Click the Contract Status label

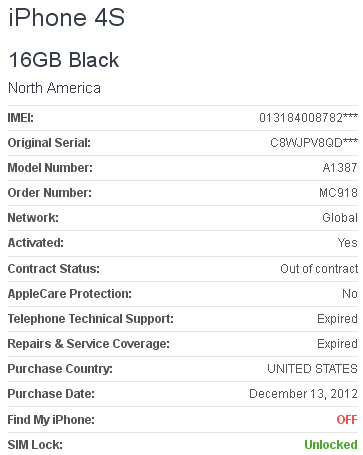pyautogui.click(x=54, y=269)
